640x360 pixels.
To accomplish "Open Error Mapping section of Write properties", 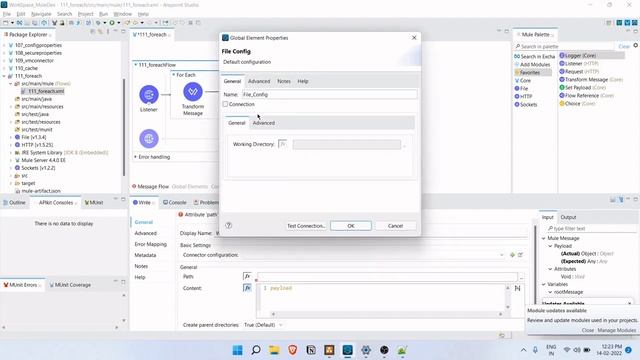I will coord(151,244).
